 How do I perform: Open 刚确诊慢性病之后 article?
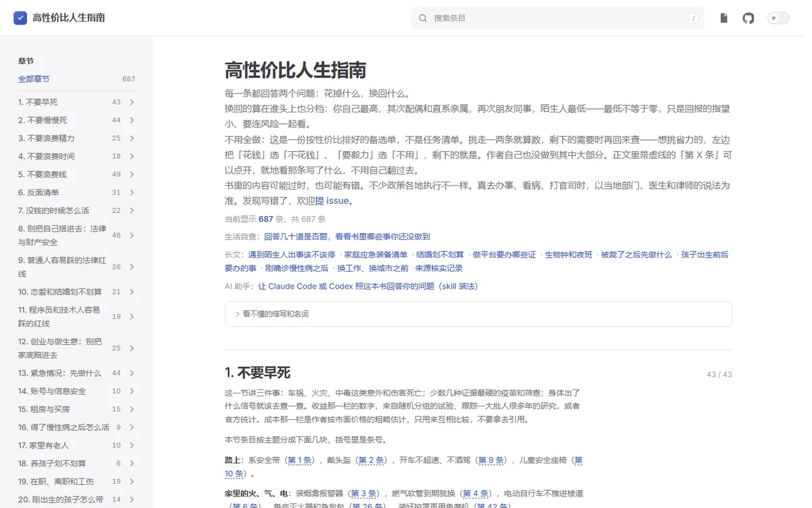coord(296,268)
